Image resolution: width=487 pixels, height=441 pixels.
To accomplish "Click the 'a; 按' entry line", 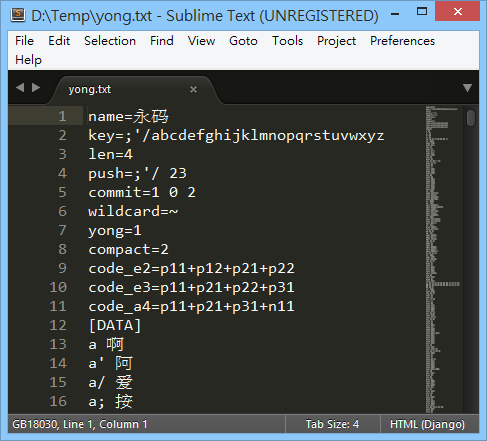I will coord(110,401).
